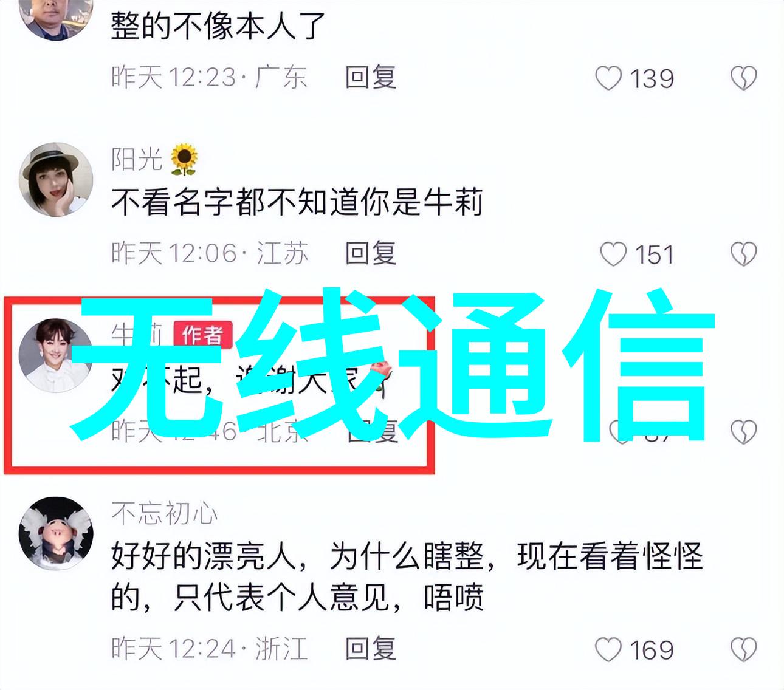Open username 阳光 with sunflower
The height and width of the screenshot is (690, 784).
pyautogui.click(x=154, y=159)
